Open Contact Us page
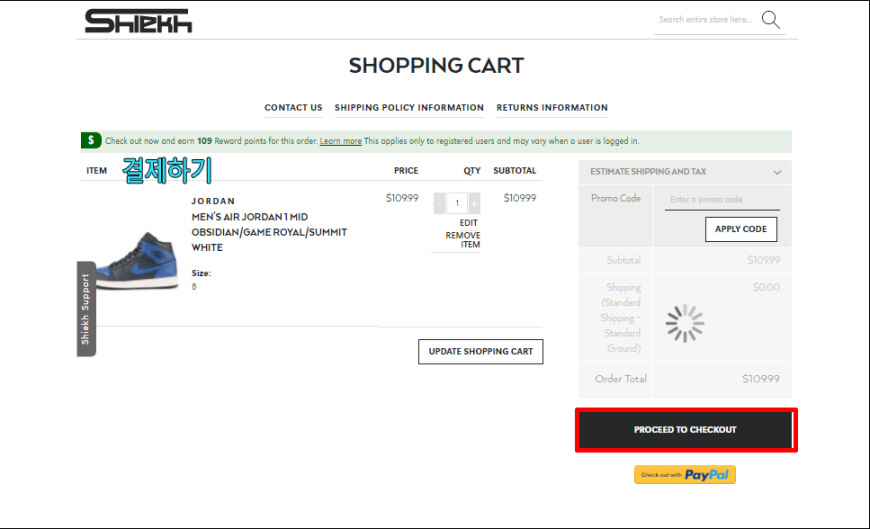The height and width of the screenshot is (529, 870). pyautogui.click(x=293, y=108)
